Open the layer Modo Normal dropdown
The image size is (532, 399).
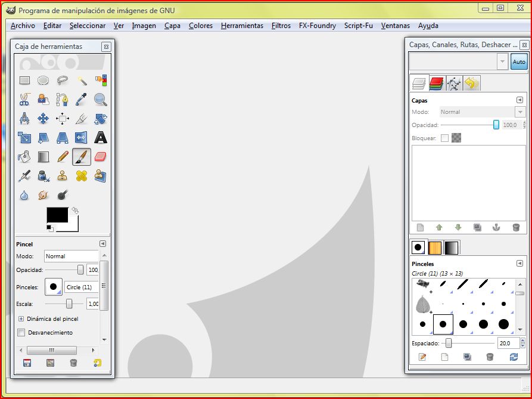point(482,112)
